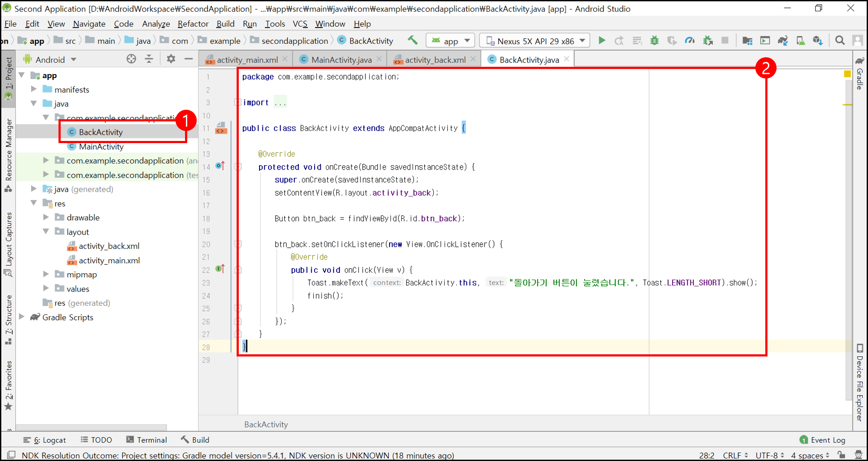Open the app run configuration dropdown
Image resolution: width=868 pixels, height=461 pixels.
451,41
